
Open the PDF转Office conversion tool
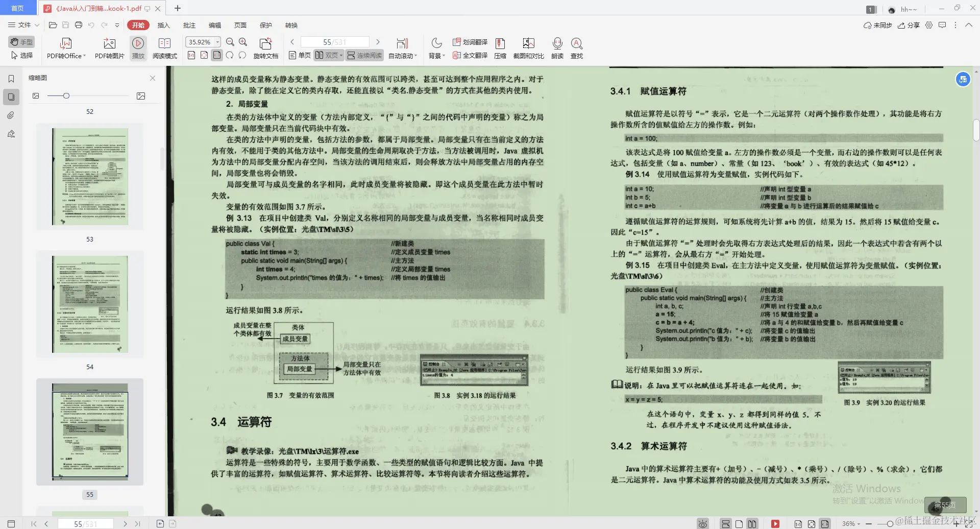pyautogui.click(x=65, y=47)
